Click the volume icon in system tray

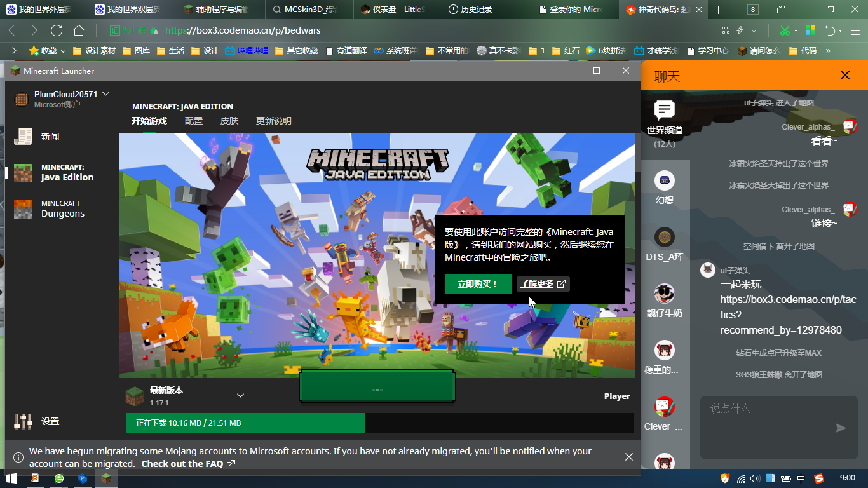(755, 478)
